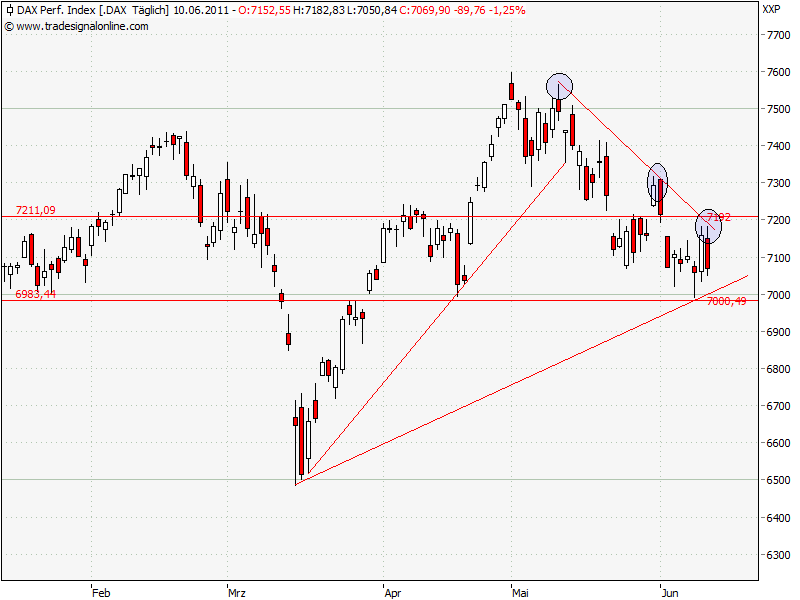
Task: Click the 7200 price axis label
Action: coord(779,220)
